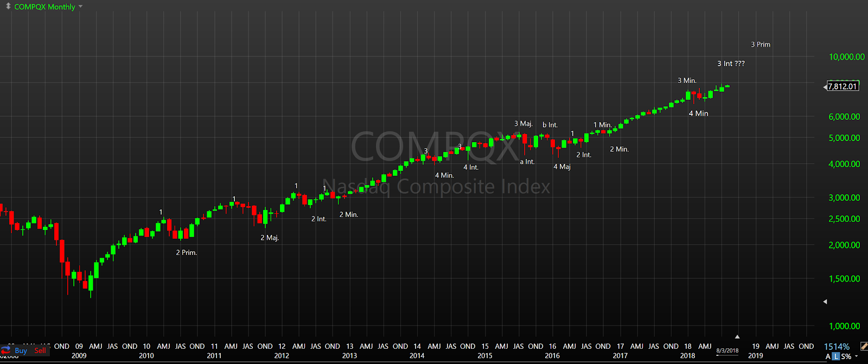
Task: Toggle the A auto-scale option
Action: pos(828,356)
